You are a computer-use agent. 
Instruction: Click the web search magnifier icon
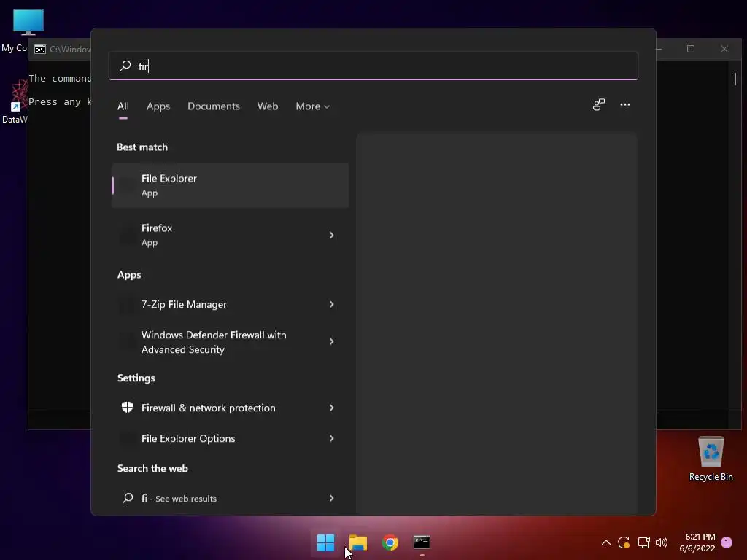click(128, 498)
